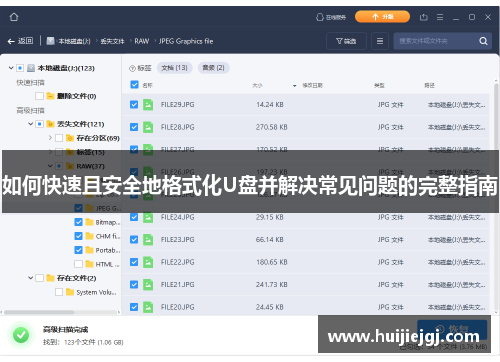500x362 pixels.
Task: Click the 241.73 KB size cell
Action: 271,284
